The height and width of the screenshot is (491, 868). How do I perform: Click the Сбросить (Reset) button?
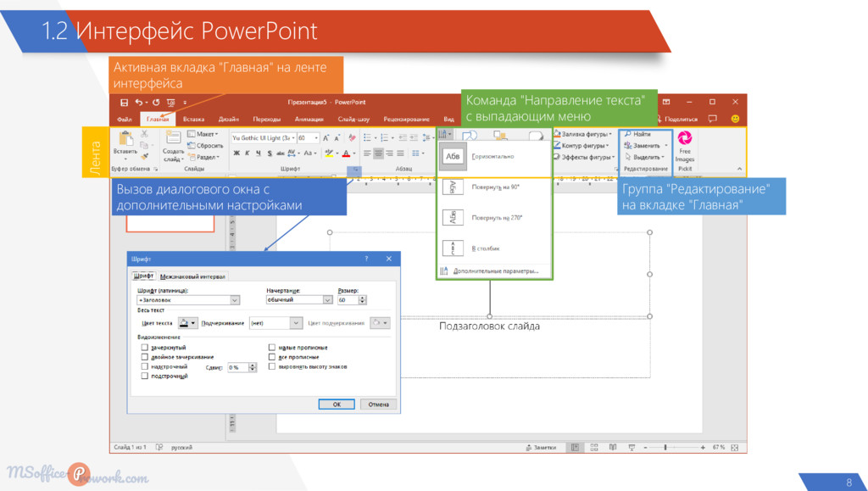coord(205,146)
